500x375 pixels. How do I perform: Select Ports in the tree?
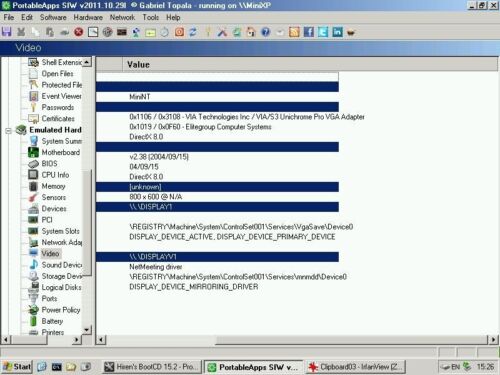[49, 299]
